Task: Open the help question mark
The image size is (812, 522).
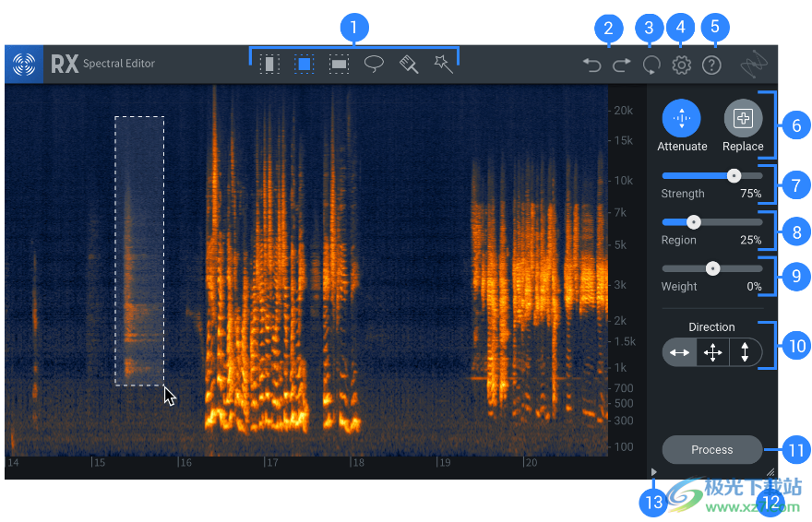Action: (712, 65)
